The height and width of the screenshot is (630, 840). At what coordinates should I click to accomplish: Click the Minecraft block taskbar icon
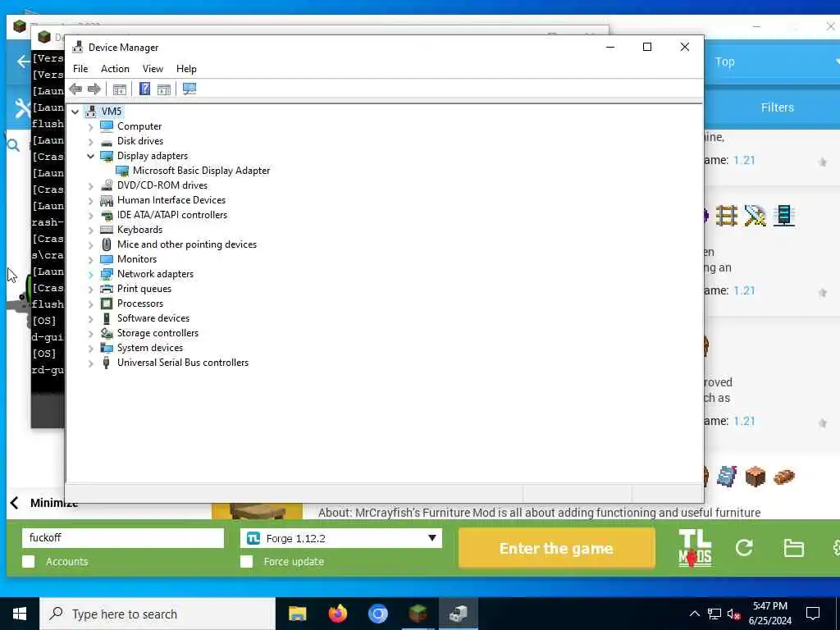tap(418, 614)
